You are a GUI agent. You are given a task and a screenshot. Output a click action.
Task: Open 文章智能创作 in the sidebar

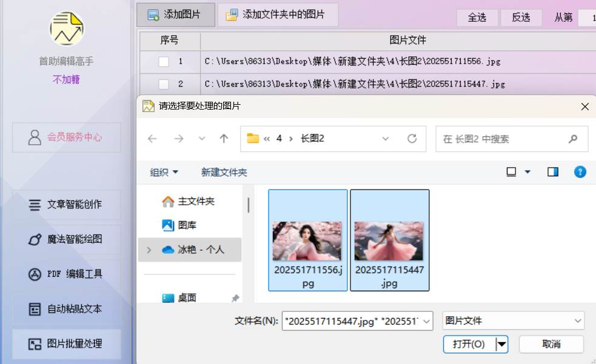click(x=67, y=205)
